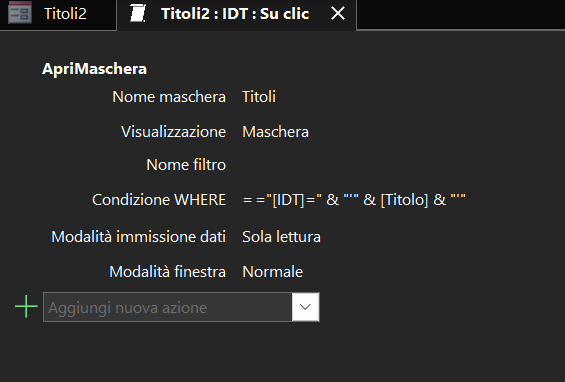Open the Normale window mode option

(x=272, y=271)
